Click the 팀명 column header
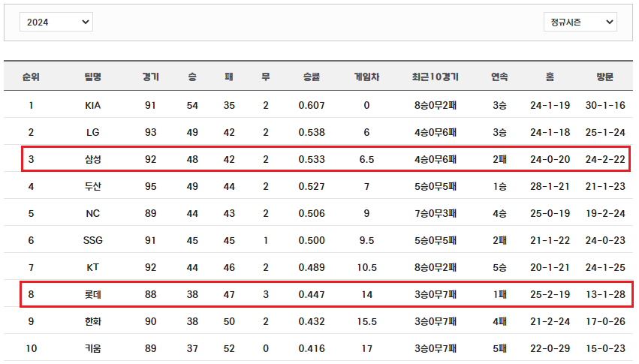 point(93,77)
